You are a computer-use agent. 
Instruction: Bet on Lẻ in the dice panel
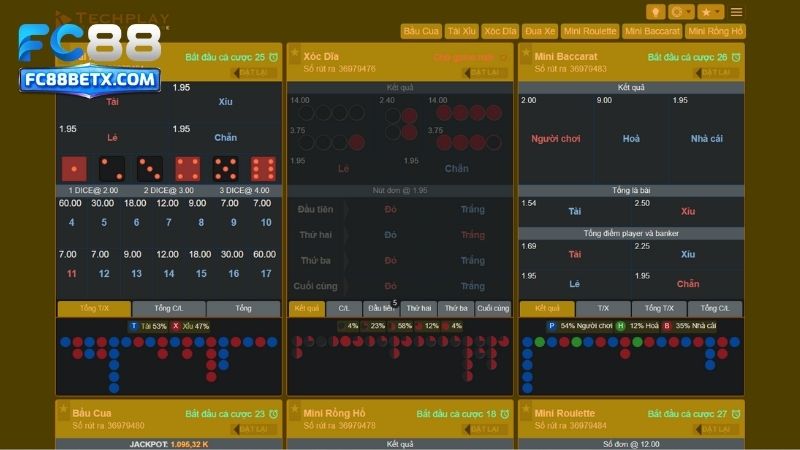pos(112,137)
